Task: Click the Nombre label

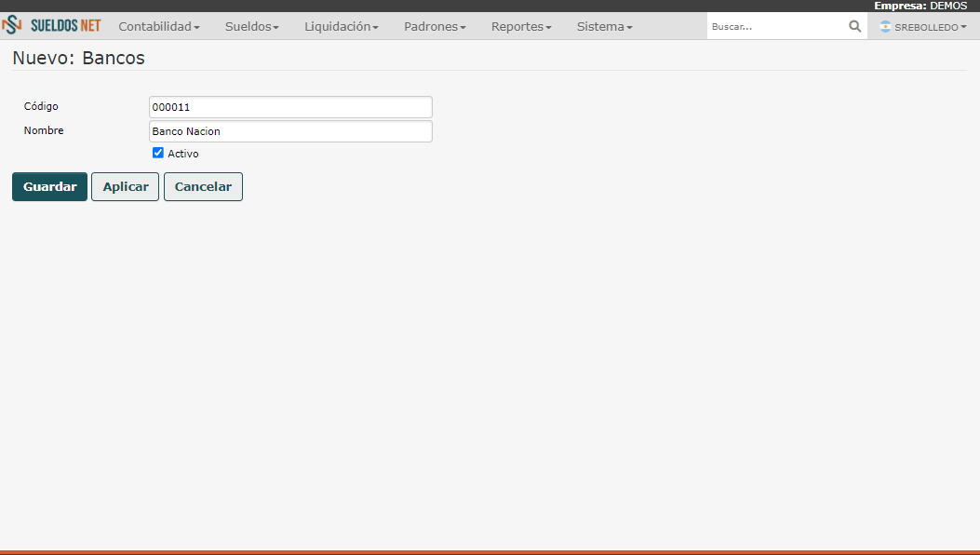Action: 44,130
